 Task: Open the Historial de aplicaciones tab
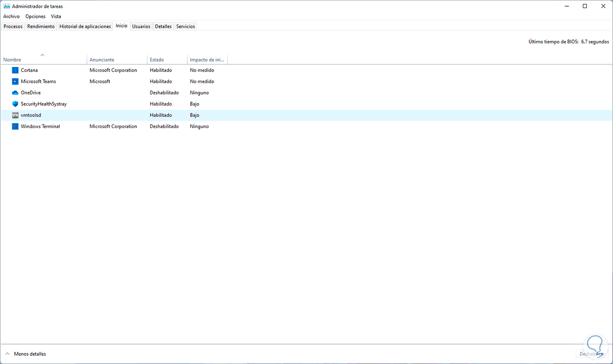point(85,26)
